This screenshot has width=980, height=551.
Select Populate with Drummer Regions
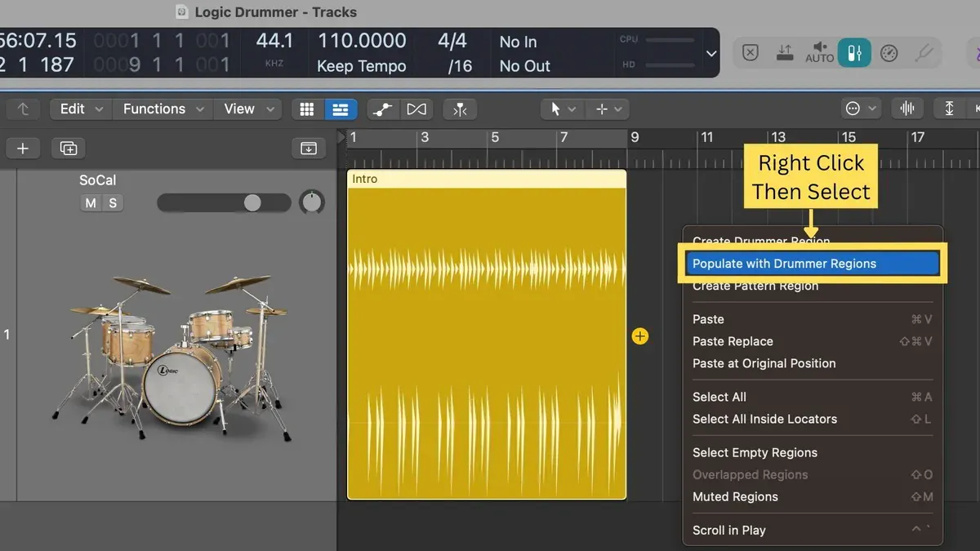813,264
